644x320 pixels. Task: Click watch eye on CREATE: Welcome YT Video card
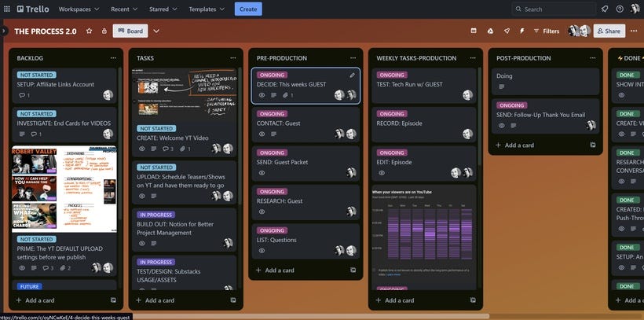pos(141,149)
